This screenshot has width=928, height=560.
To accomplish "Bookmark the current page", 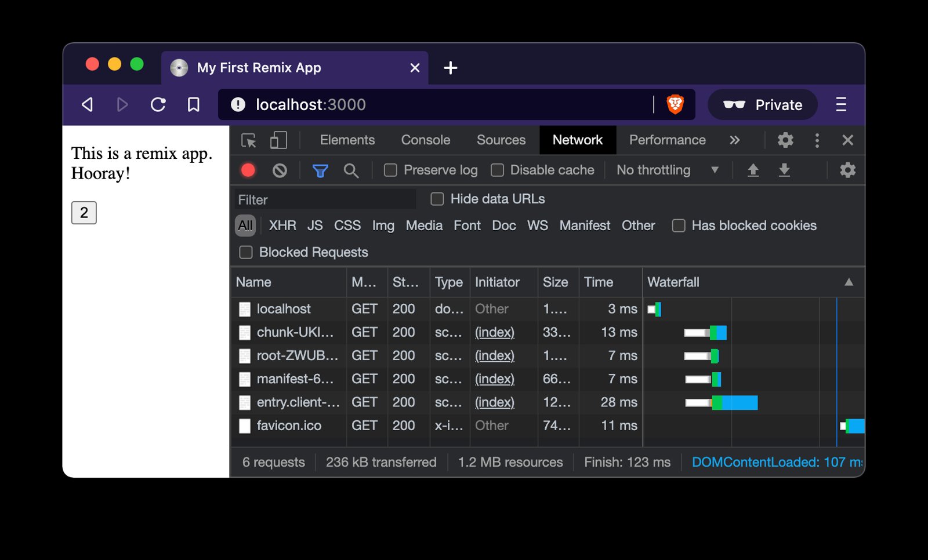I will 194,105.
